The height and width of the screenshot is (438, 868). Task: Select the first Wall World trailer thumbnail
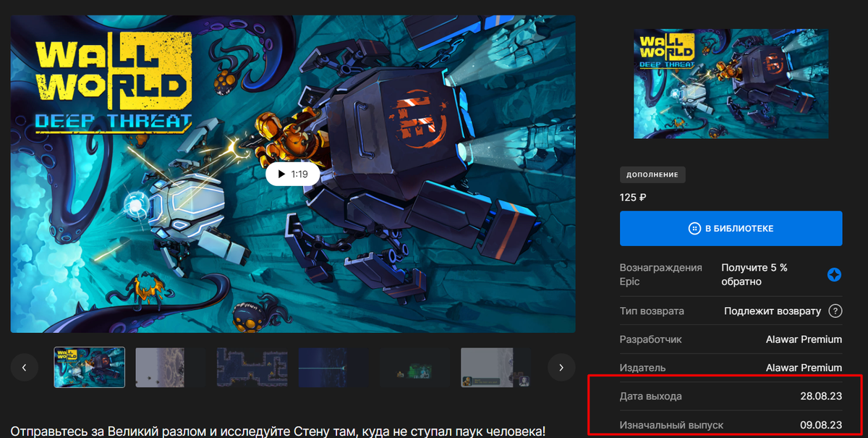[90, 367]
